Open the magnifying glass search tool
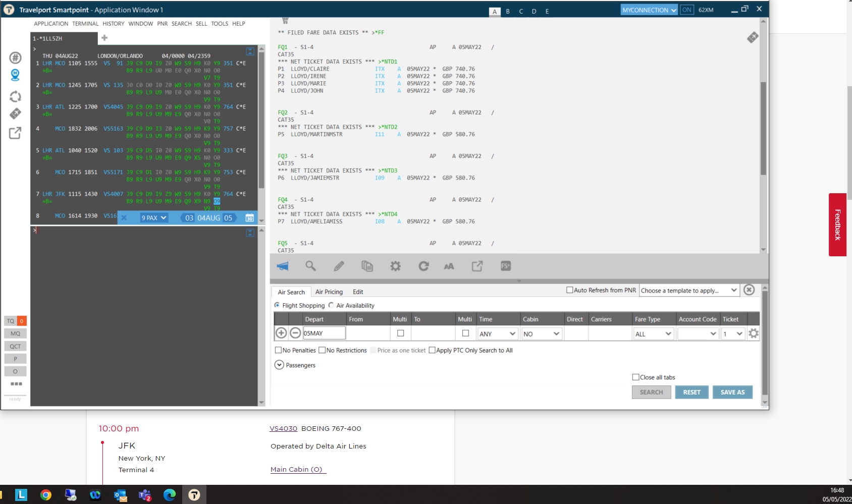This screenshot has height=504, width=852. click(310, 266)
